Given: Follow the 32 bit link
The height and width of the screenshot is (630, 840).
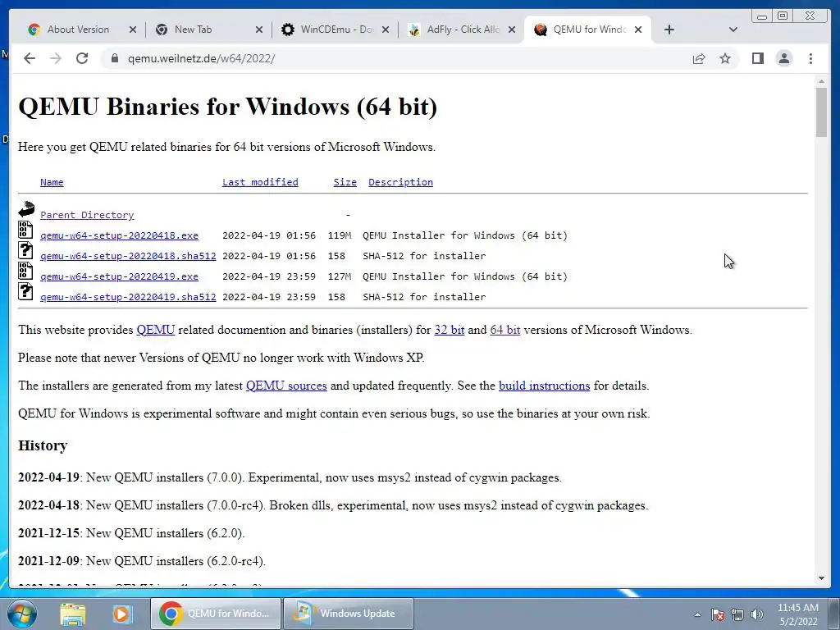Looking at the screenshot, I should pyautogui.click(x=449, y=330).
